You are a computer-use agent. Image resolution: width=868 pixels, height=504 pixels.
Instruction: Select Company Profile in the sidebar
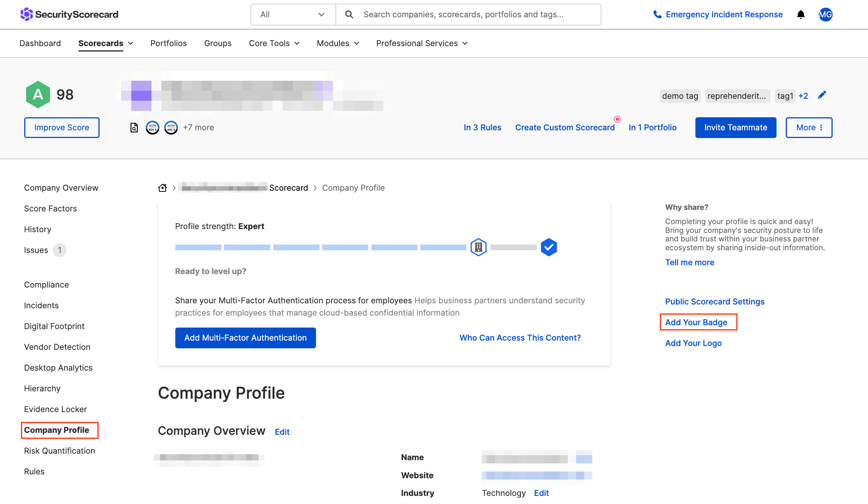click(x=57, y=430)
